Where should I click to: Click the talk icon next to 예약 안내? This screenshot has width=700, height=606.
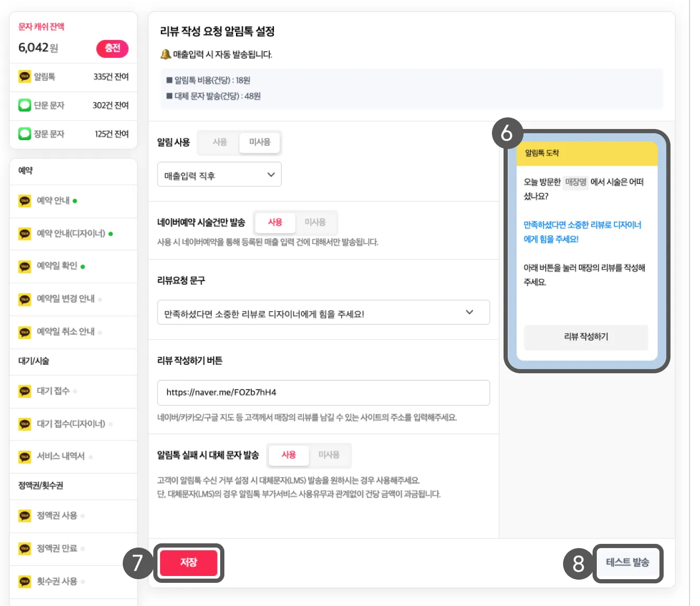click(25, 201)
